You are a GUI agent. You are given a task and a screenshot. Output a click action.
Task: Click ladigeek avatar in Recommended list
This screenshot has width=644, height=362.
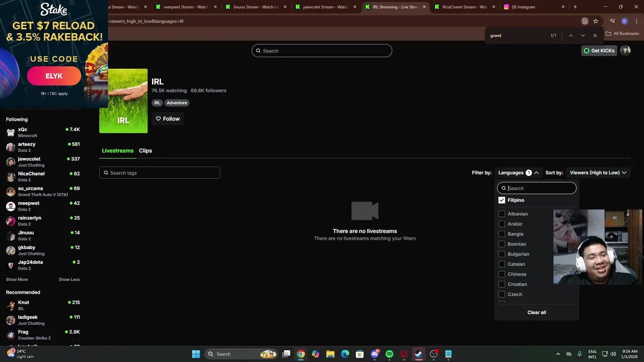[x=11, y=320]
